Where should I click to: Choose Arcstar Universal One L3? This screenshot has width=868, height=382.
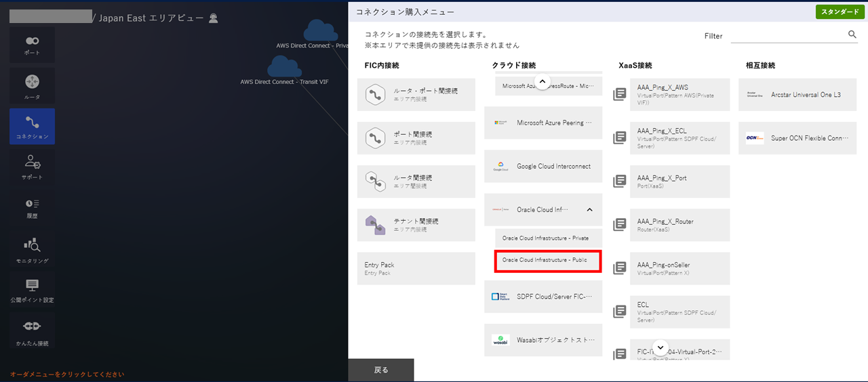797,95
